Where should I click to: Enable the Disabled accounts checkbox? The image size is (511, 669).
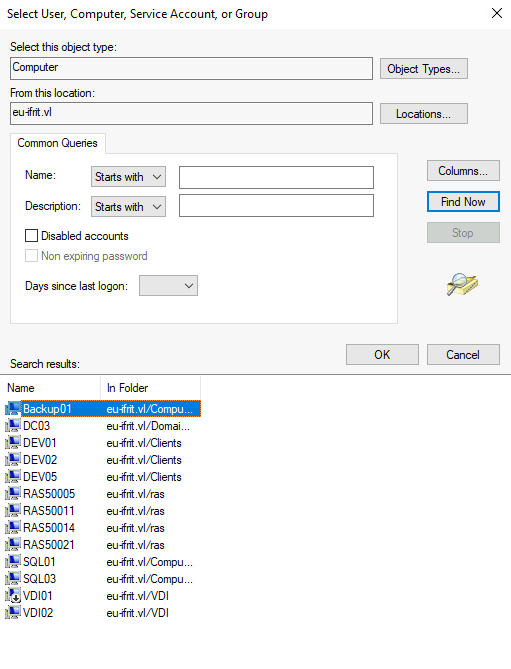(x=31, y=236)
